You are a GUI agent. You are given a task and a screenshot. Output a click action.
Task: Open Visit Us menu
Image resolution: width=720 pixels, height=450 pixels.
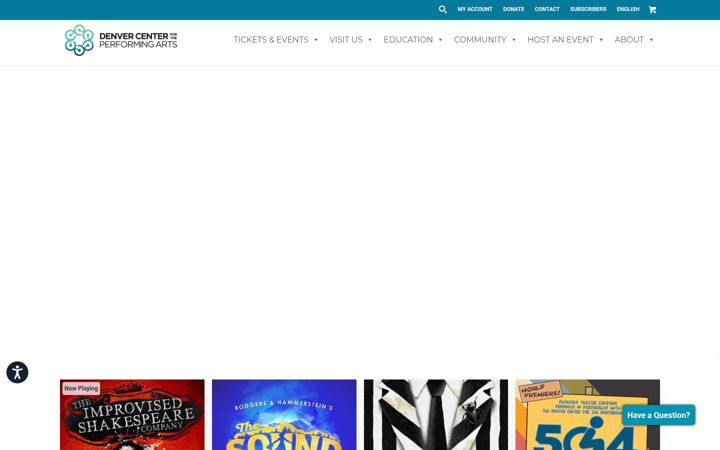tap(346, 40)
